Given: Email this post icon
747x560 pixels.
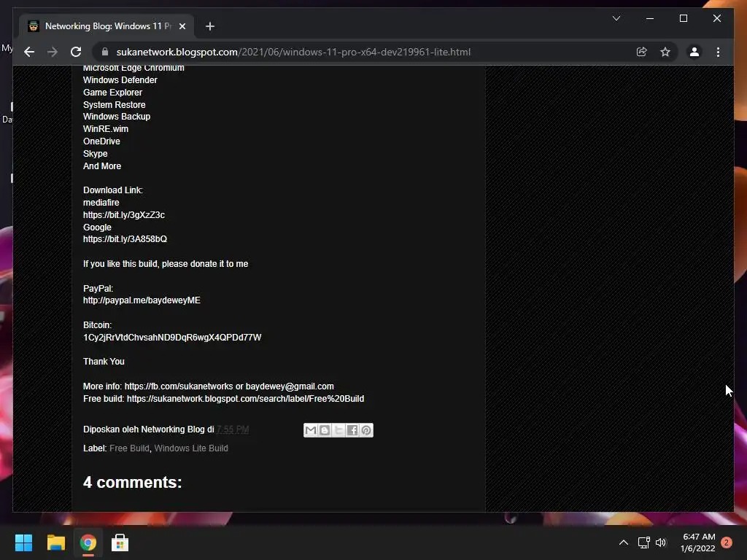Looking at the screenshot, I should tap(311, 430).
